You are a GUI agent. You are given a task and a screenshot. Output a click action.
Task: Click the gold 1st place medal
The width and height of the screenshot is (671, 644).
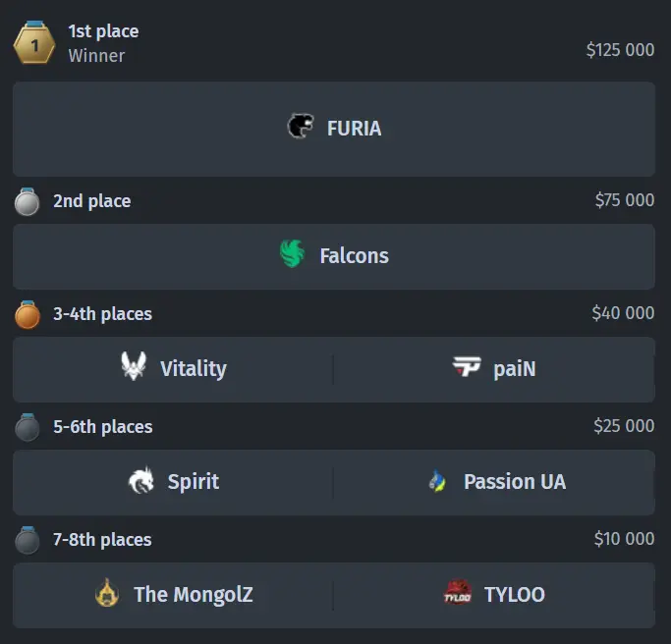coord(34,43)
